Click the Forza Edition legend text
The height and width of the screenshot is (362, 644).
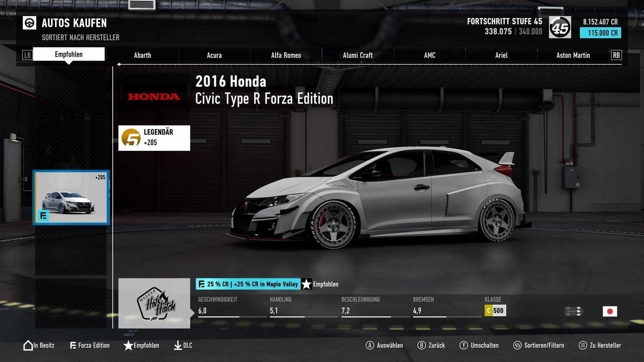(x=94, y=345)
